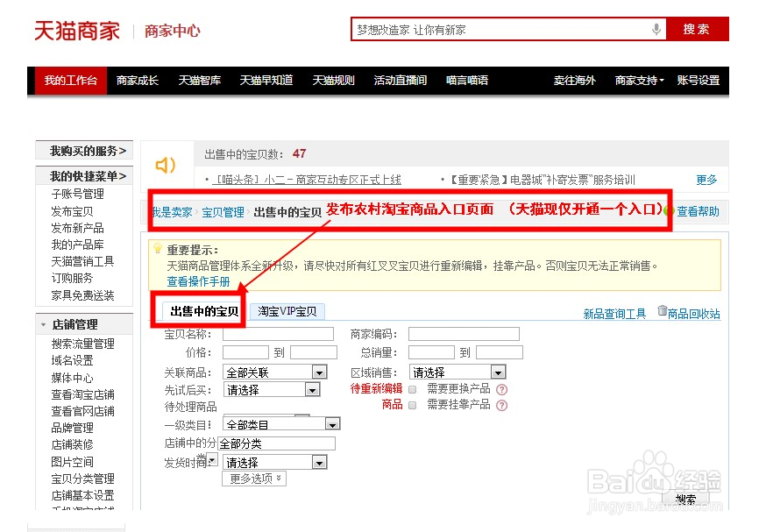766x532 pixels.
Task: Open 宝贝分类管理 in sidebar
Action: click(x=82, y=479)
